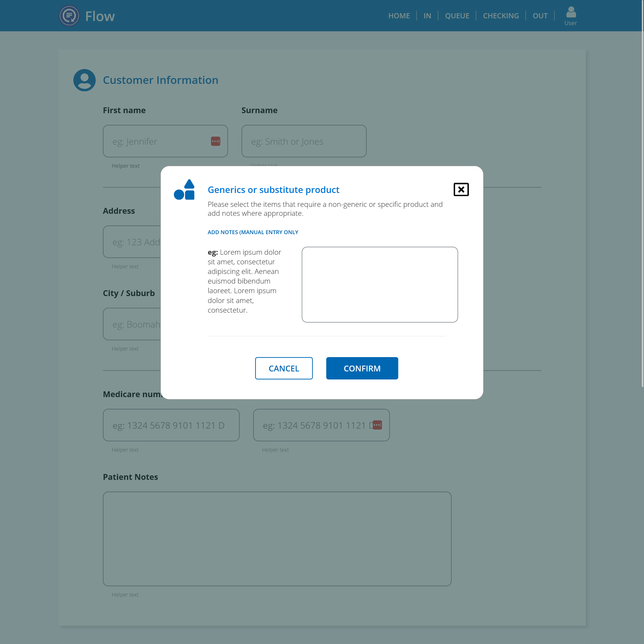Click 'ADD NOTES (MANUAL ENTRY ONLY' label
Screen dimensions: 644x644
coord(253,232)
